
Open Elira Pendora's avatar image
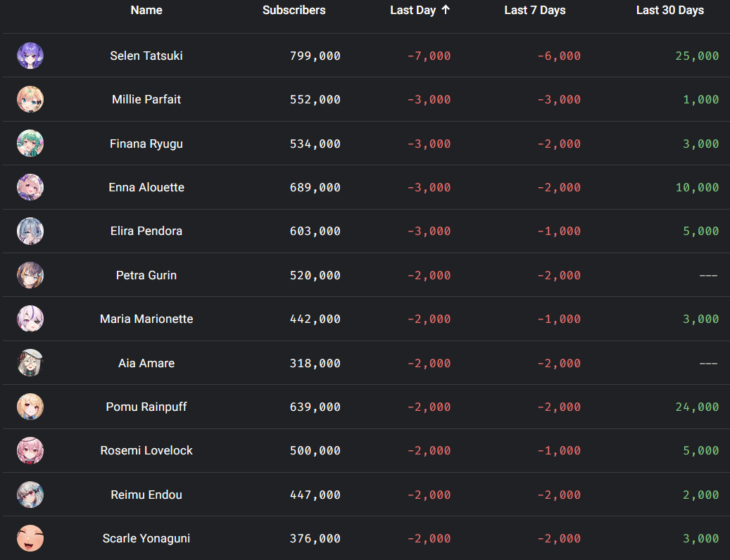[x=30, y=231]
